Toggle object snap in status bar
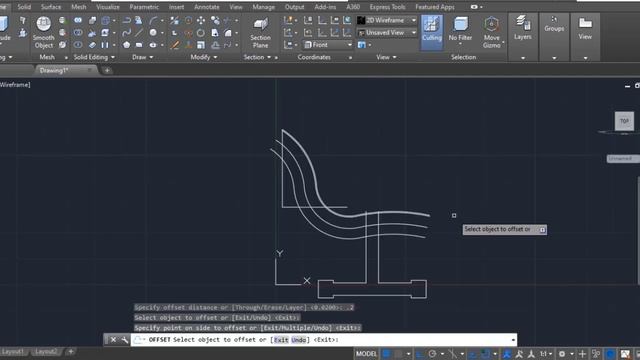 click(485, 353)
